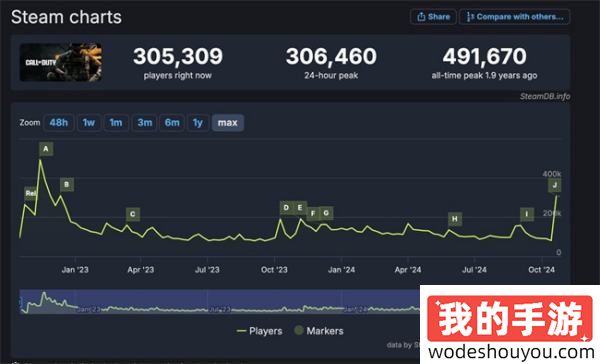The image size is (600, 364).
Task: Click the Oct '24 axis label
Action: click(541, 270)
